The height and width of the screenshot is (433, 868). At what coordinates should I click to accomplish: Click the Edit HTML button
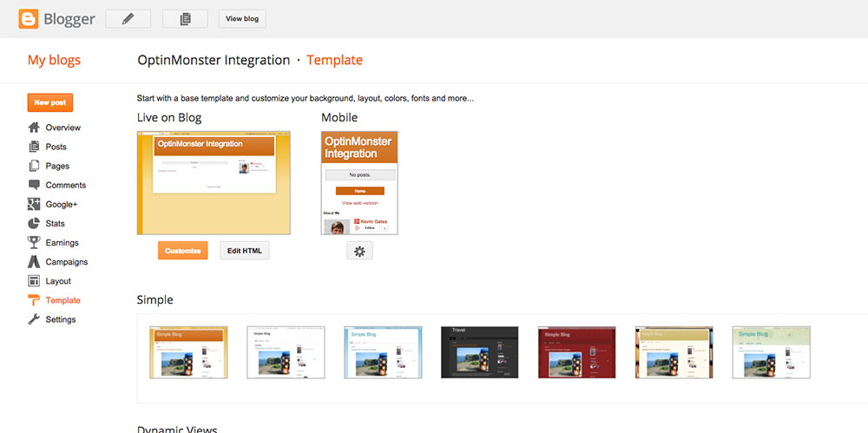point(244,250)
